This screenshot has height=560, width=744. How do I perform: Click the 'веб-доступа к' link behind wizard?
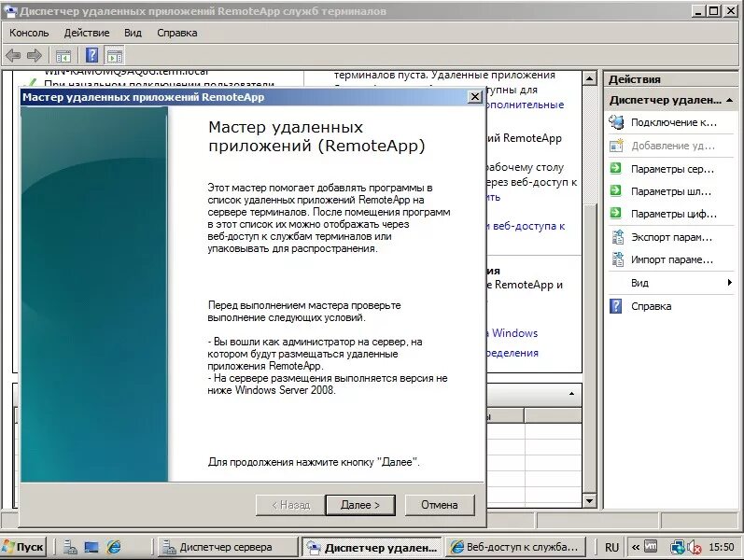point(527,226)
